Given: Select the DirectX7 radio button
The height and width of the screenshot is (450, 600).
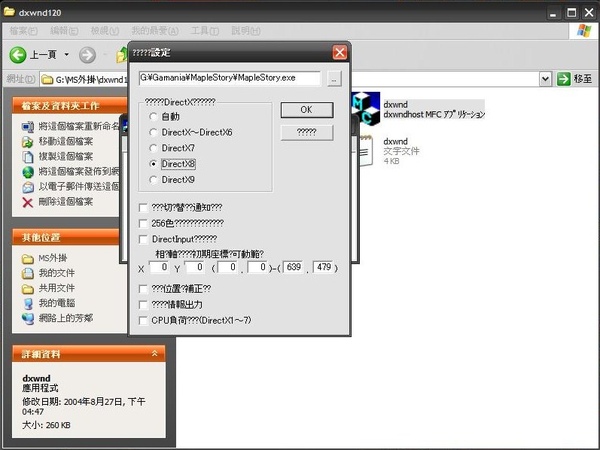Looking at the screenshot, I should pyautogui.click(x=153, y=148).
